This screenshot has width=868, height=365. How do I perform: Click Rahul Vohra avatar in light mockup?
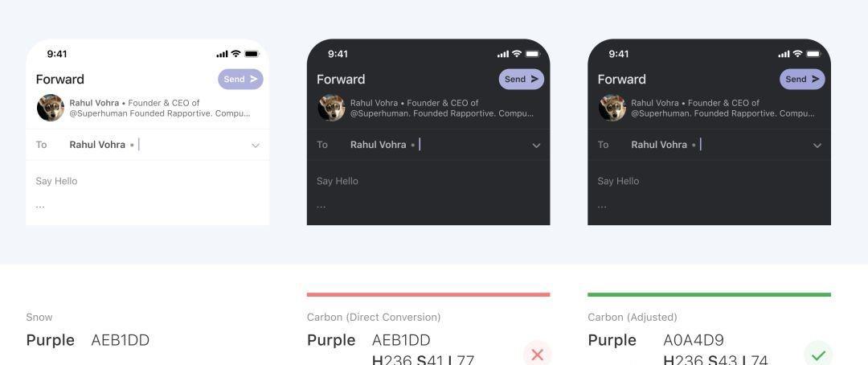(x=51, y=108)
